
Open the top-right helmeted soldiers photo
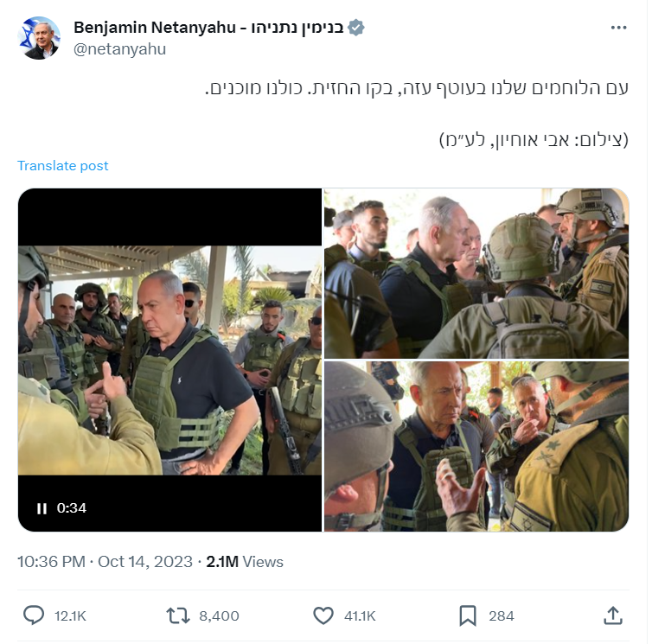pyautogui.click(x=476, y=273)
